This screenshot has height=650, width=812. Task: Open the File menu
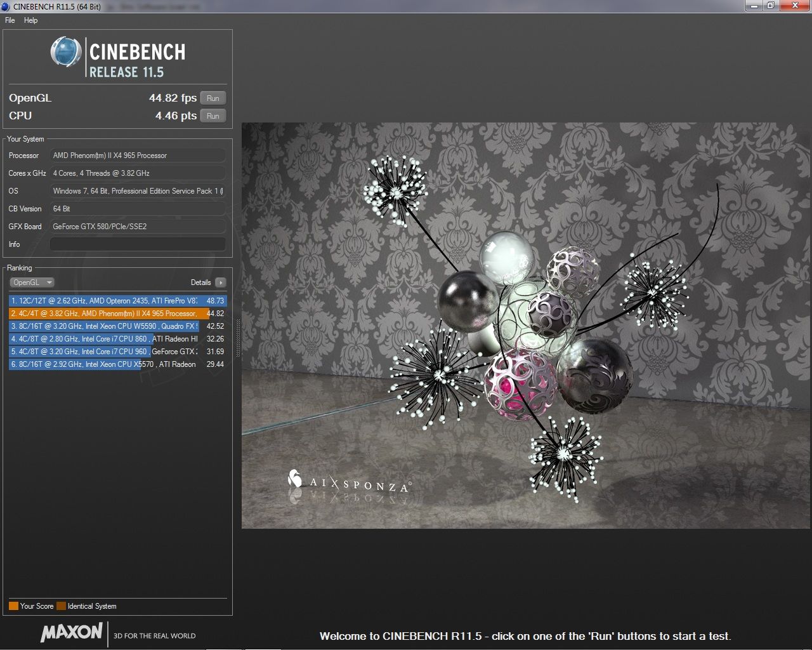pyautogui.click(x=10, y=20)
